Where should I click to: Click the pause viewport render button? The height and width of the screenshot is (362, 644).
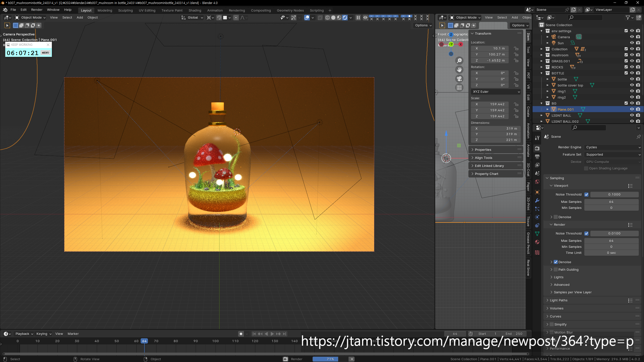(358, 18)
